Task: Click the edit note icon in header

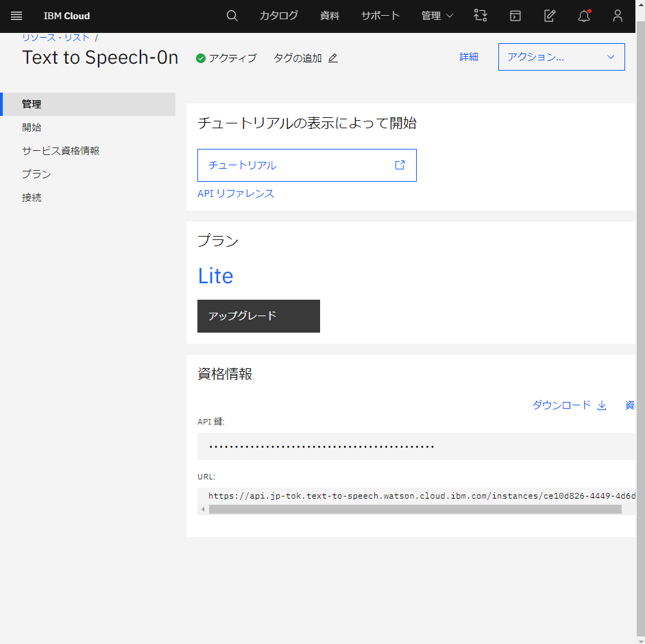Action: point(550,16)
